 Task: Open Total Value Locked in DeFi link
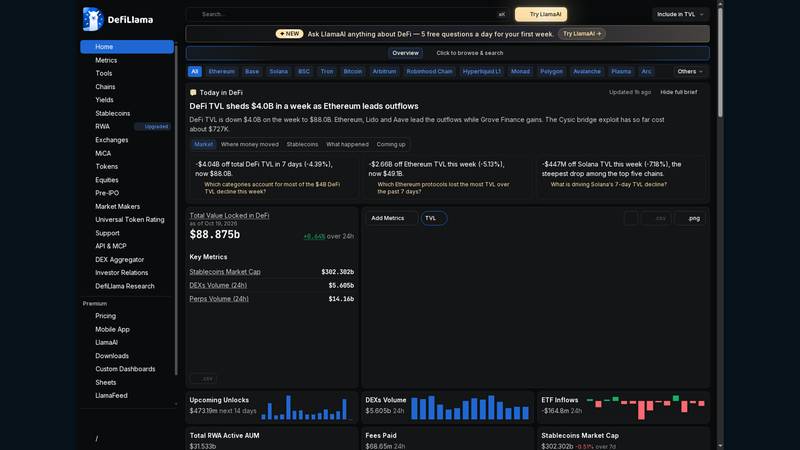tap(229, 215)
